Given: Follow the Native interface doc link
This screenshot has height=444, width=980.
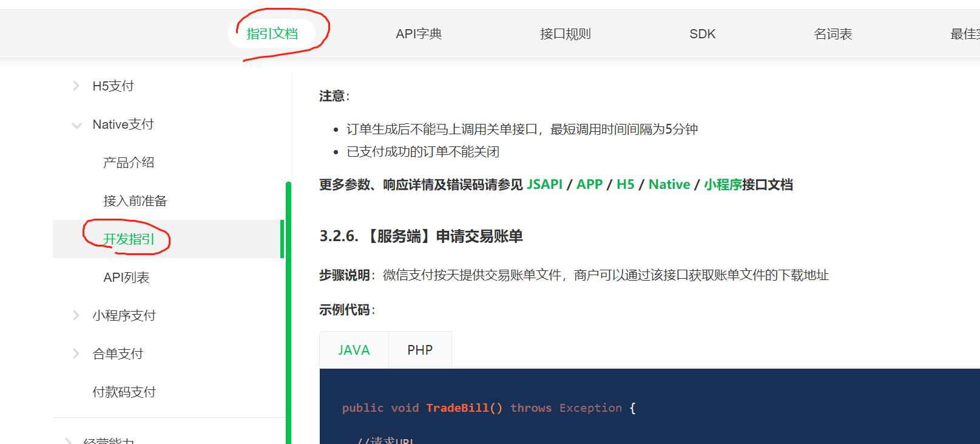Looking at the screenshot, I should pyautogui.click(x=669, y=184).
